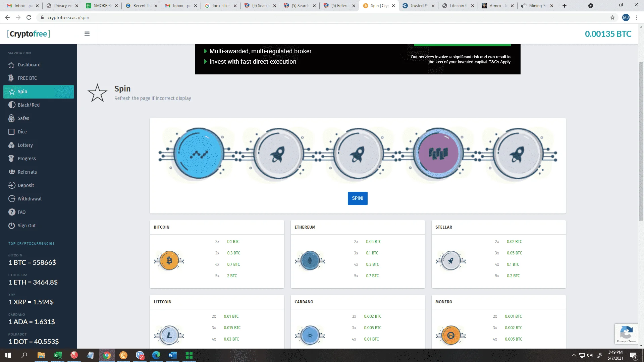
Task: Click the Litecoin coin icon
Action: point(169,335)
